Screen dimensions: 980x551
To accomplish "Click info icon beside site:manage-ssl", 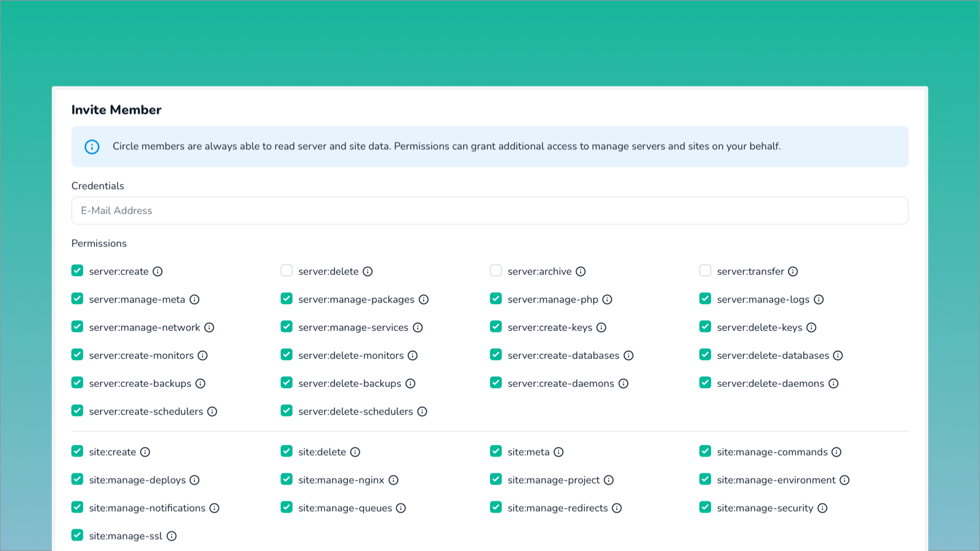I will tap(172, 536).
